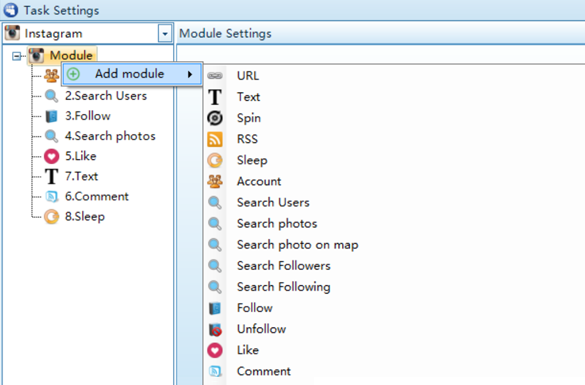The height and width of the screenshot is (385, 585).
Task: Click the Comment speech bubble icon in submenu
Action: (x=215, y=371)
